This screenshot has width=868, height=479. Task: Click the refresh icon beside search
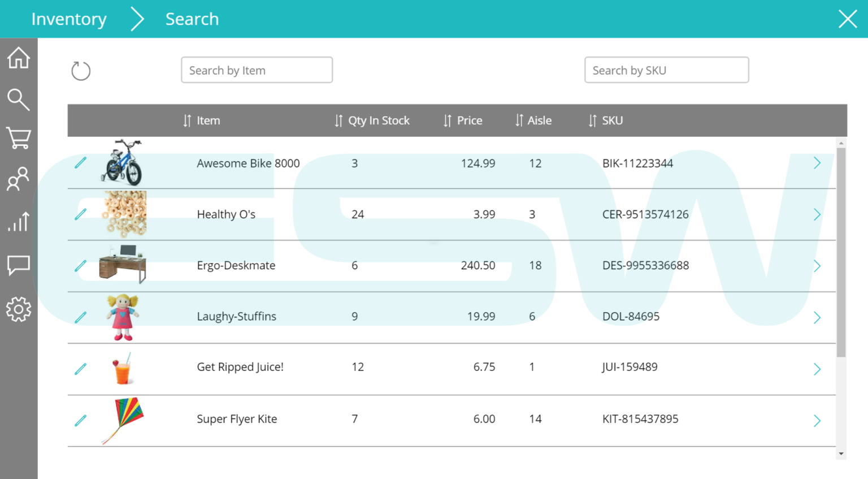tap(81, 71)
